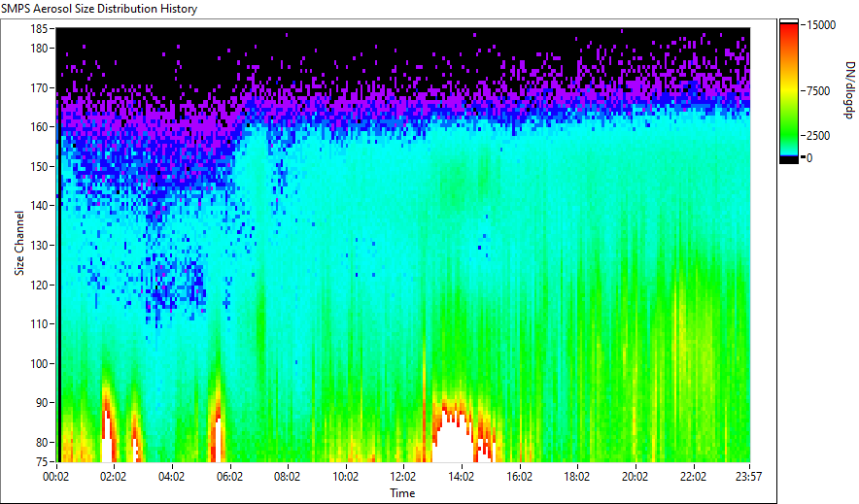859x504 pixels.
Task: Click the 20:02 time axis label
Action: 635,477
